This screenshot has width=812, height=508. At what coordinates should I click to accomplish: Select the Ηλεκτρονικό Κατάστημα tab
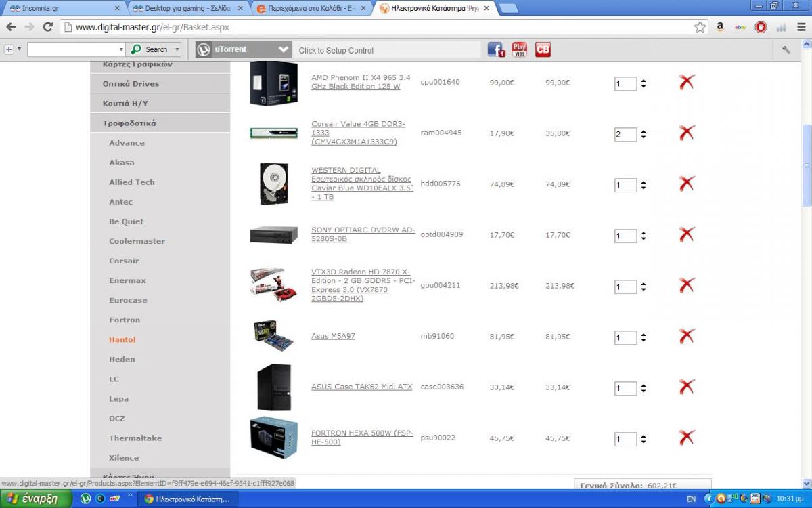(x=436, y=8)
